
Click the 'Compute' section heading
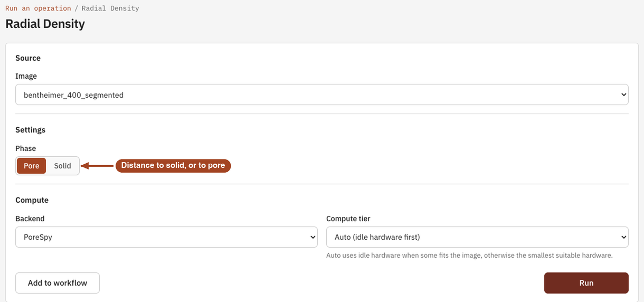pyautogui.click(x=32, y=200)
